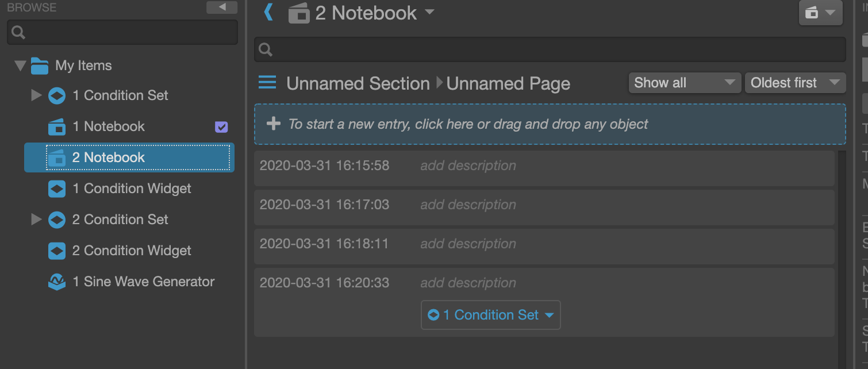Expand the 2 Condition Set tree item
868x369 pixels.
point(36,220)
